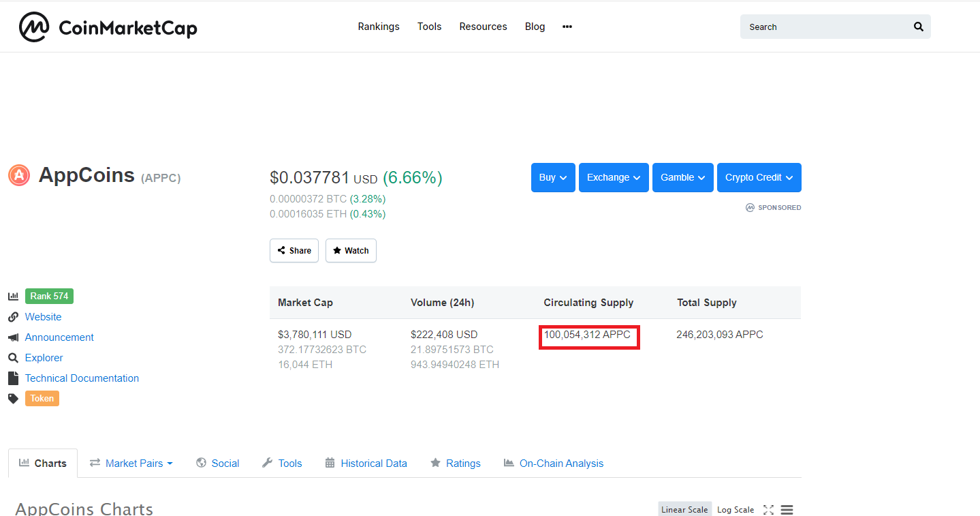The width and height of the screenshot is (980, 516).
Task: Click the 0.00000372 BTC price line
Action: pos(328,199)
